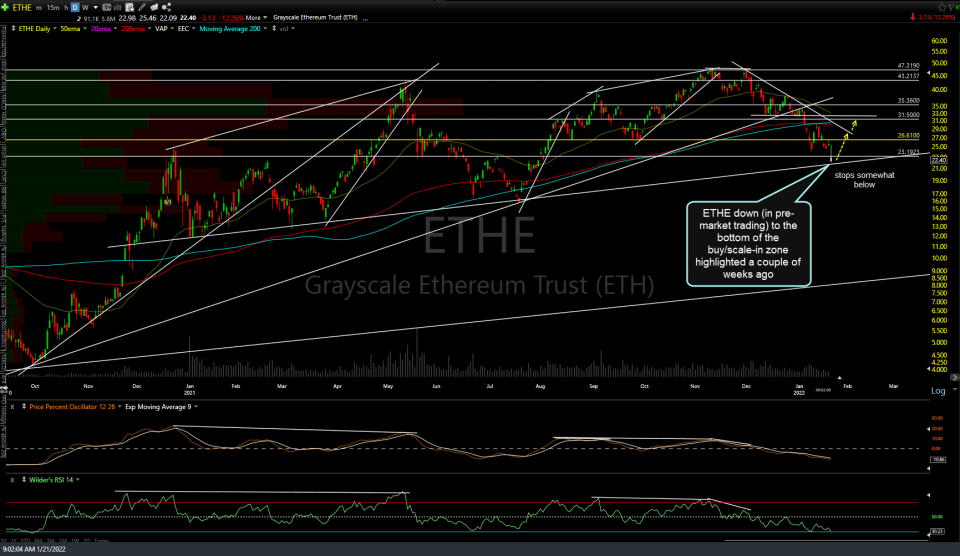Click the 2022 Jan label on time axis
The width and height of the screenshot is (960, 556).
point(799,389)
